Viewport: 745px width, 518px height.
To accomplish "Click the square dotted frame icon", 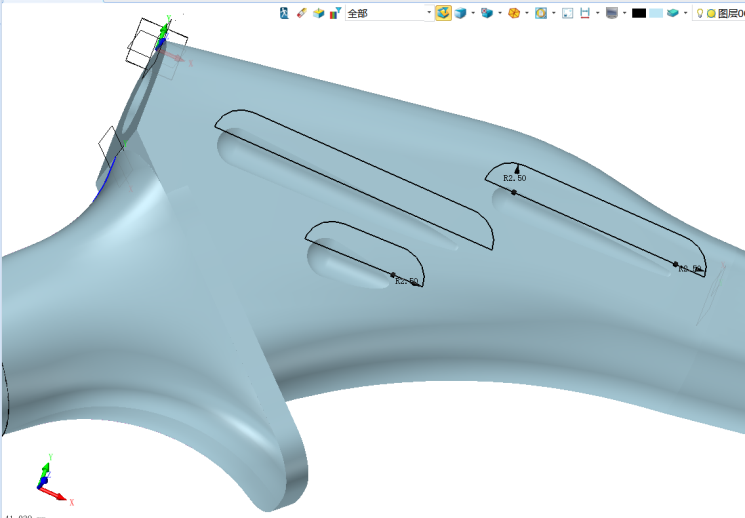I will [567, 13].
